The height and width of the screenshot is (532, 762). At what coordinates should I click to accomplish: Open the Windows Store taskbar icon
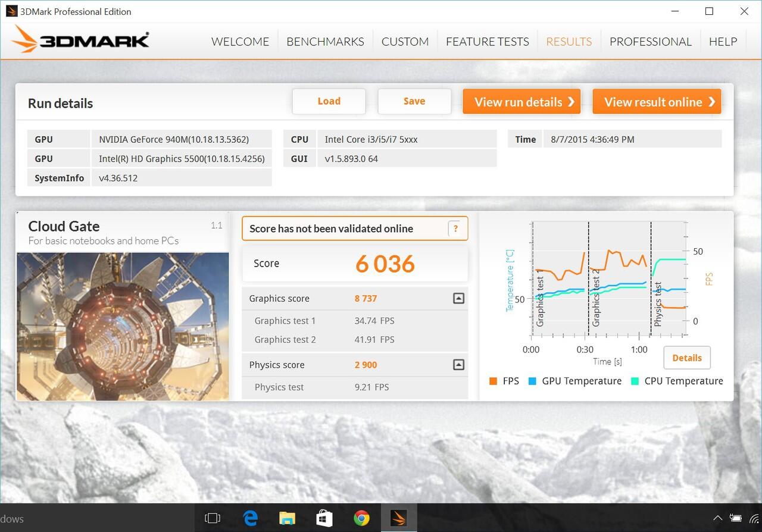tap(324, 518)
